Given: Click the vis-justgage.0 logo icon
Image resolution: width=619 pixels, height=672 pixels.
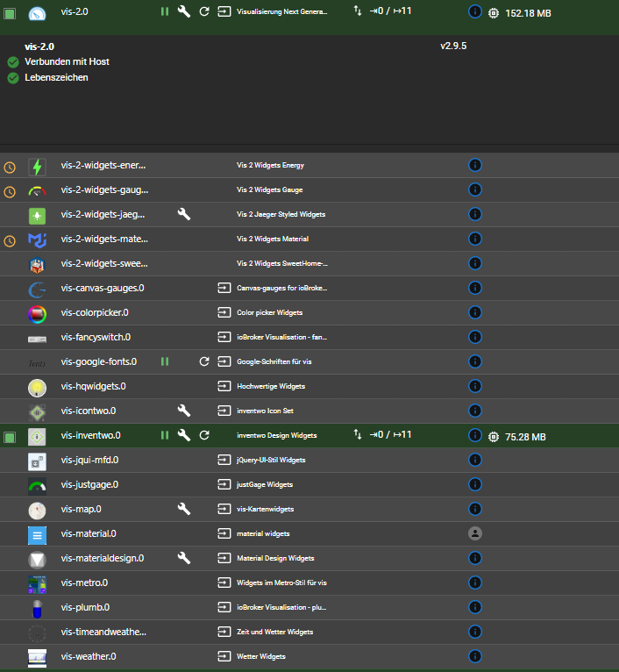Looking at the screenshot, I should click(37, 486).
